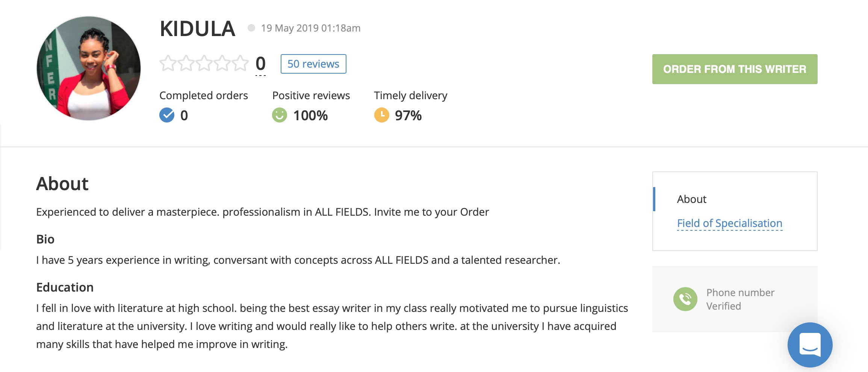Image resolution: width=868 pixels, height=372 pixels.
Task: Click the 100% positive reviews value
Action: pyautogui.click(x=310, y=115)
